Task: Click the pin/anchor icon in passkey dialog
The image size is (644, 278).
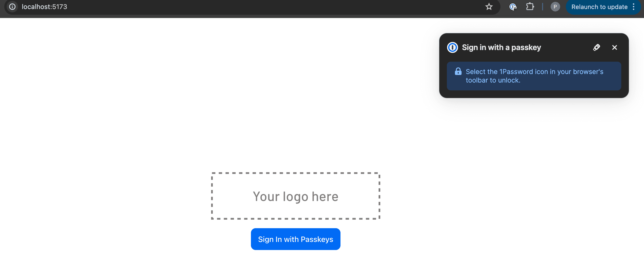Action: point(596,47)
